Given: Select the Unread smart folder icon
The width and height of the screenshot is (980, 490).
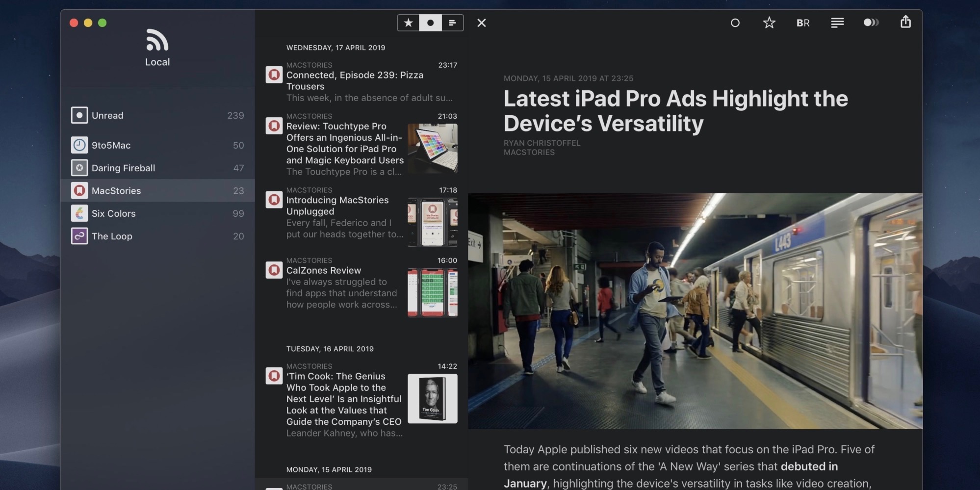Looking at the screenshot, I should 79,115.
